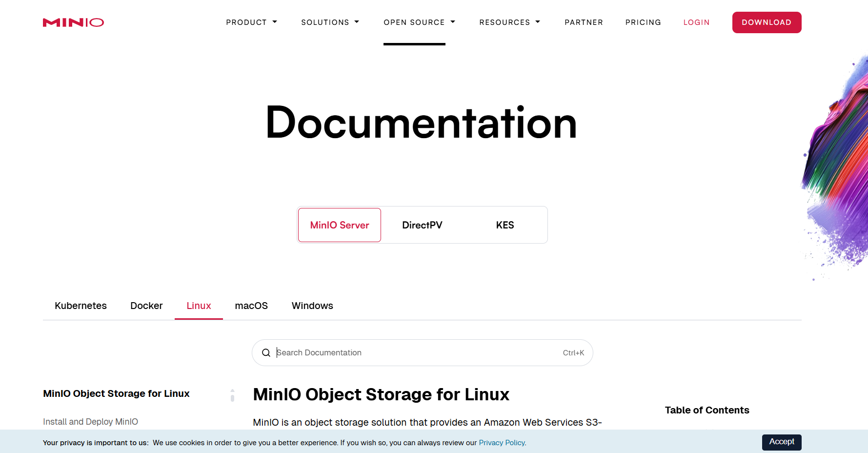Open the Pricing page

tap(643, 22)
